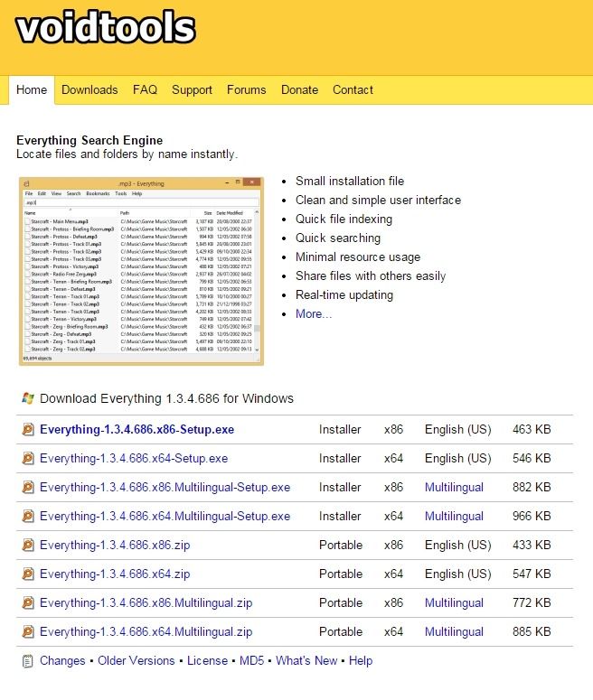Download portable Everything-1.3.4.686.x86.zip

pos(115,545)
